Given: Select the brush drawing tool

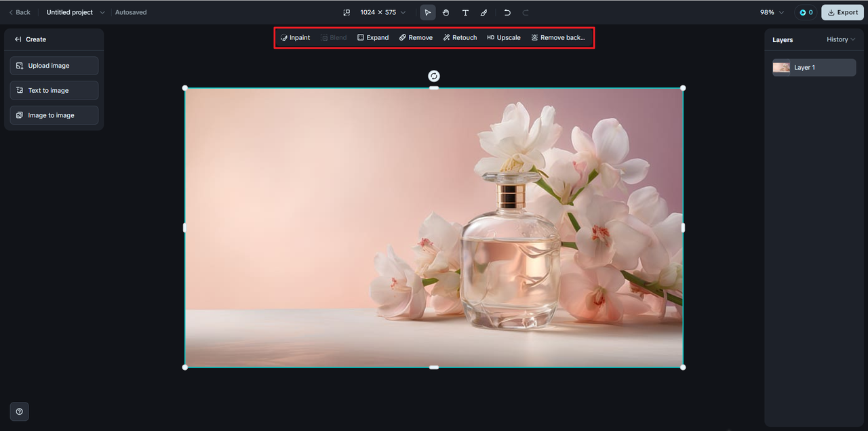Looking at the screenshot, I should coord(484,12).
